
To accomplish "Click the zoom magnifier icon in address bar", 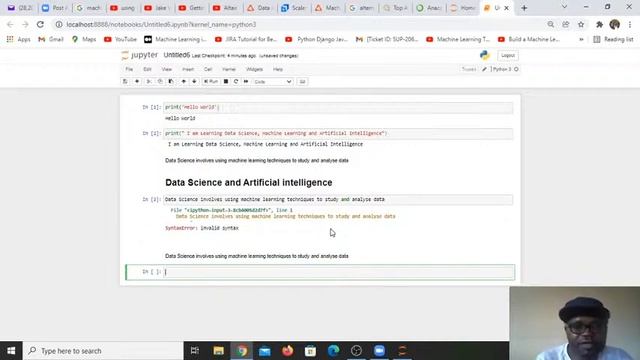I will [x=551, y=24].
